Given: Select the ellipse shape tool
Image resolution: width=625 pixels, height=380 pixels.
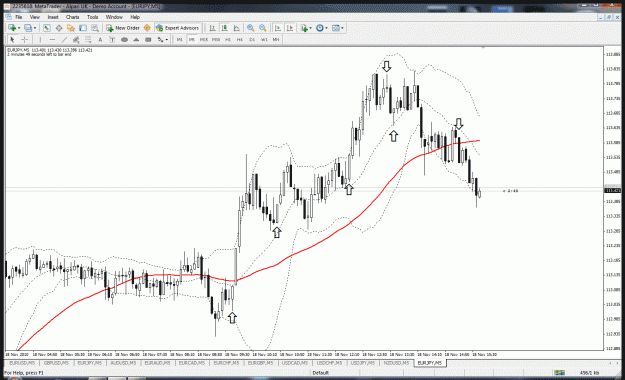Looking at the screenshot, I should (x=124, y=39).
